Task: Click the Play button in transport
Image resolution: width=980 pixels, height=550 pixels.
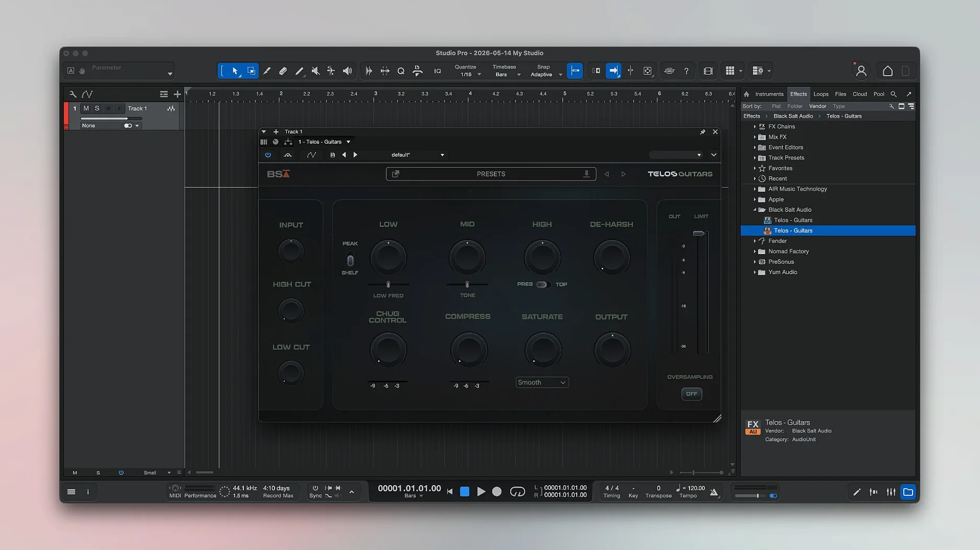Action: pos(481,492)
